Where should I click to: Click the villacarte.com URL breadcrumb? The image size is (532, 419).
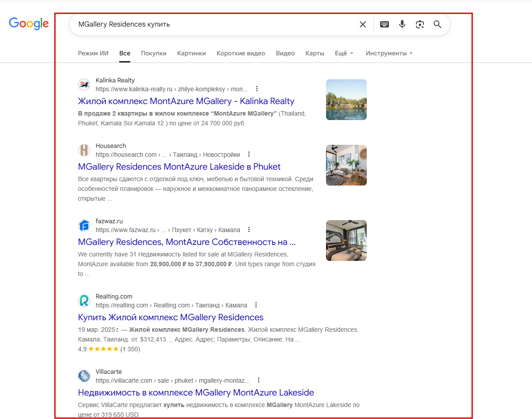pyautogui.click(x=173, y=380)
